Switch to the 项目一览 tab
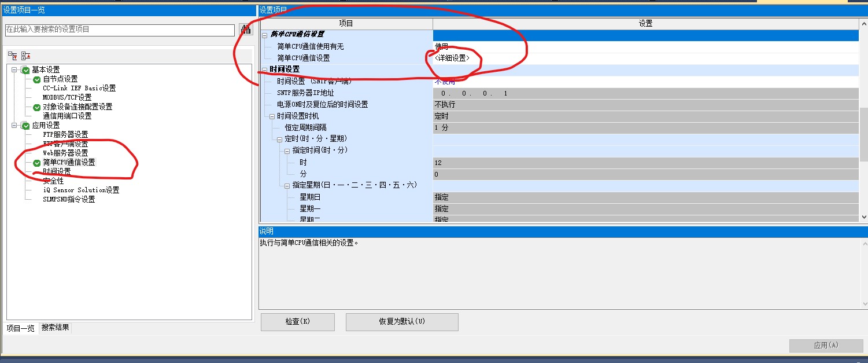Image resolution: width=868 pixels, height=363 pixels. coord(20,328)
